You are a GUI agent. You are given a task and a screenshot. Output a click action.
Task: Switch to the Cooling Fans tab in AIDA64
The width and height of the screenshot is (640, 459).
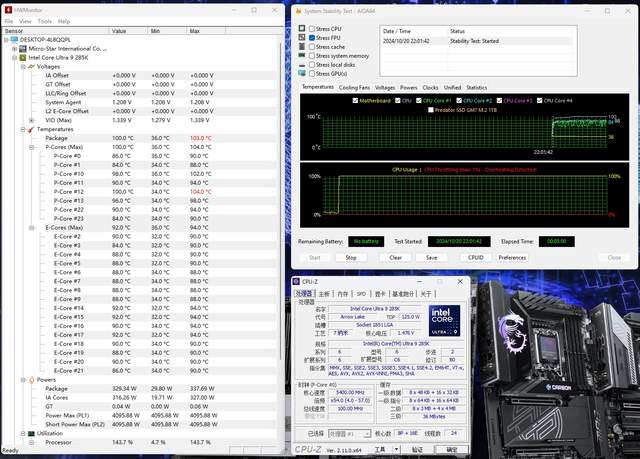(x=354, y=88)
